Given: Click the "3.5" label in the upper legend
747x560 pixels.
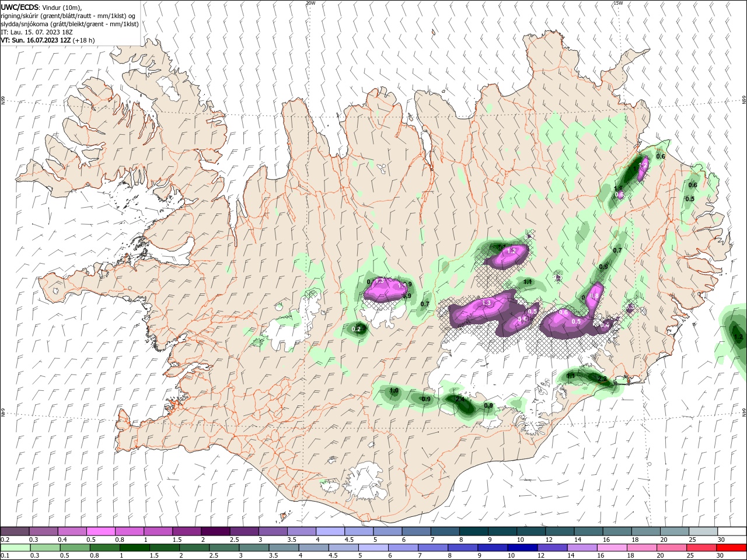Looking at the screenshot, I should coord(292,540).
